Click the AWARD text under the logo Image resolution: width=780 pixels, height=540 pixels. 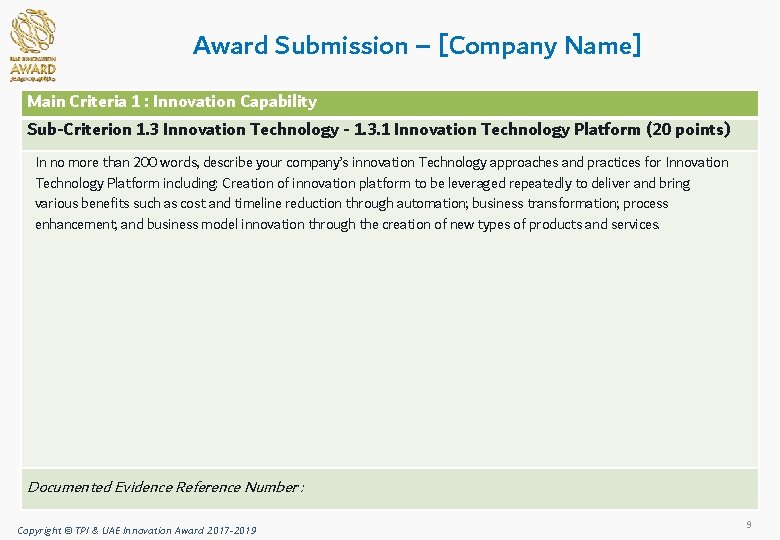coord(33,69)
